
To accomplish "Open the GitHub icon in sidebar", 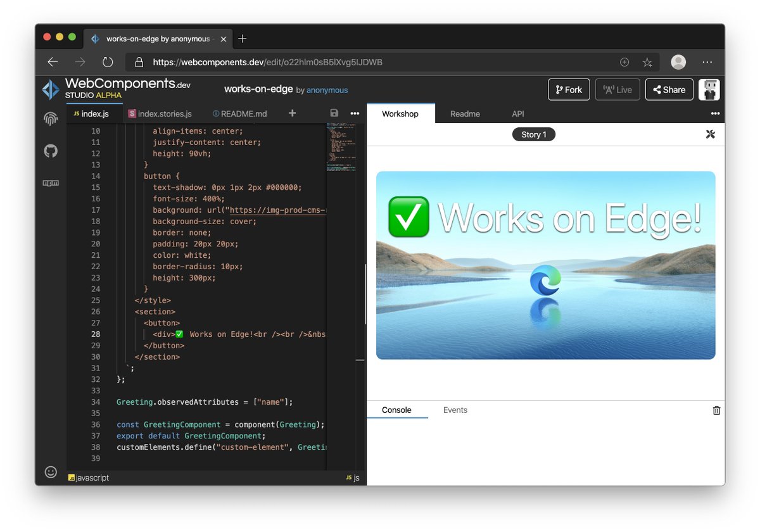I will coord(51,151).
